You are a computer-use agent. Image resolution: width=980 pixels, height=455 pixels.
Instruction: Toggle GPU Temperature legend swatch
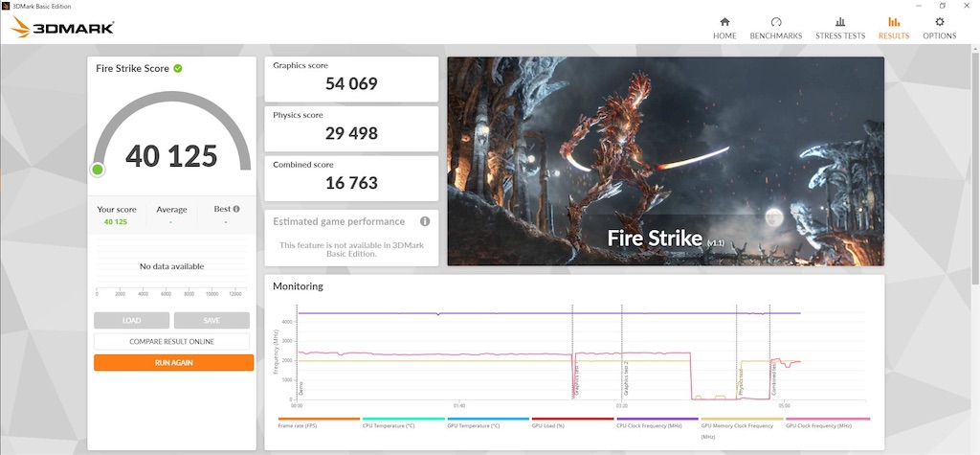point(488,419)
